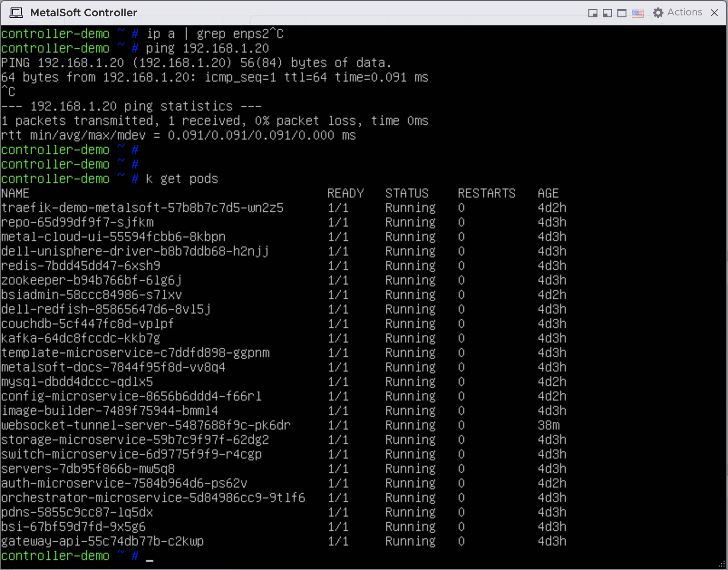728x570 pixels.
Task: Select pod websocket-tunnel-server-5487688f9c-pk6dr
Action: pos(146,425)
